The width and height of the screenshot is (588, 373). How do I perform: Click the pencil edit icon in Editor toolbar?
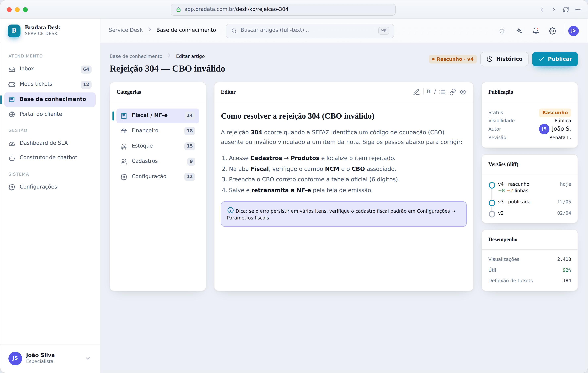tap(416, 92)
